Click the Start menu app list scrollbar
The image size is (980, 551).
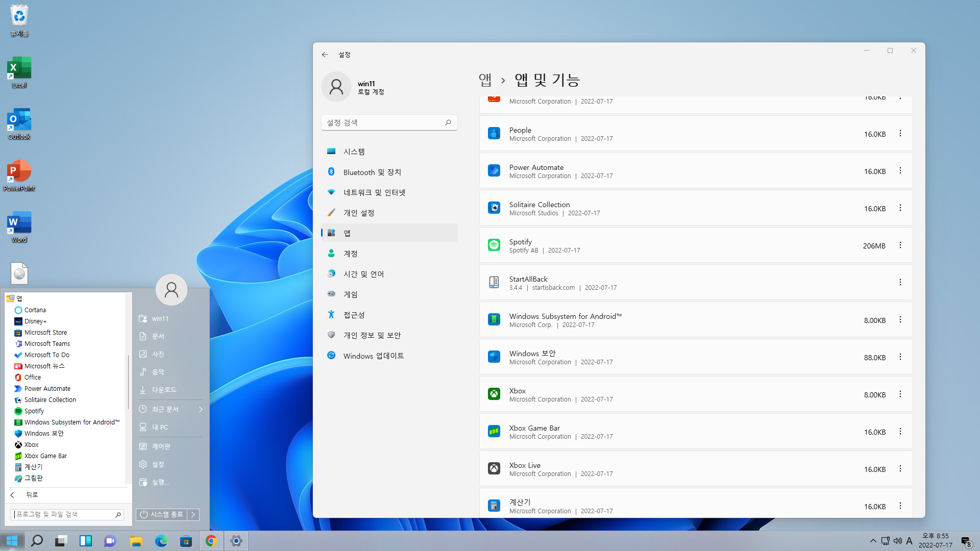click(128, 382)
